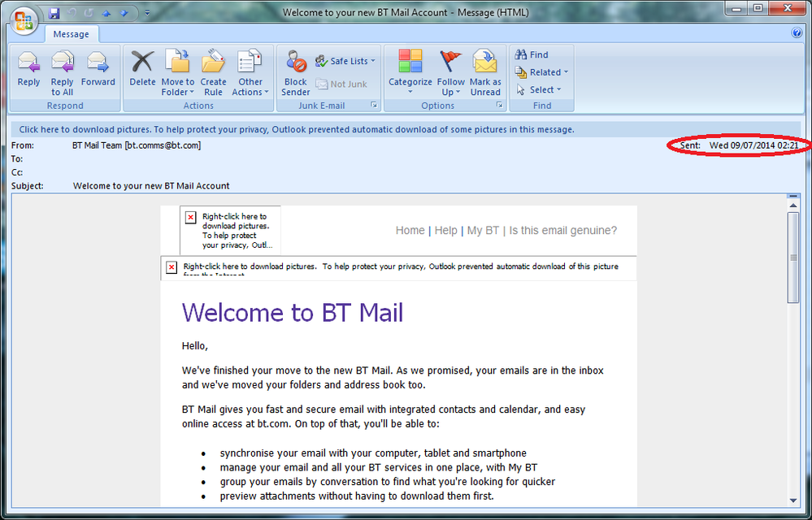Click sender BT Mail Team address
812x520 pixels.
pyautogui.click(x=137, y=145)
